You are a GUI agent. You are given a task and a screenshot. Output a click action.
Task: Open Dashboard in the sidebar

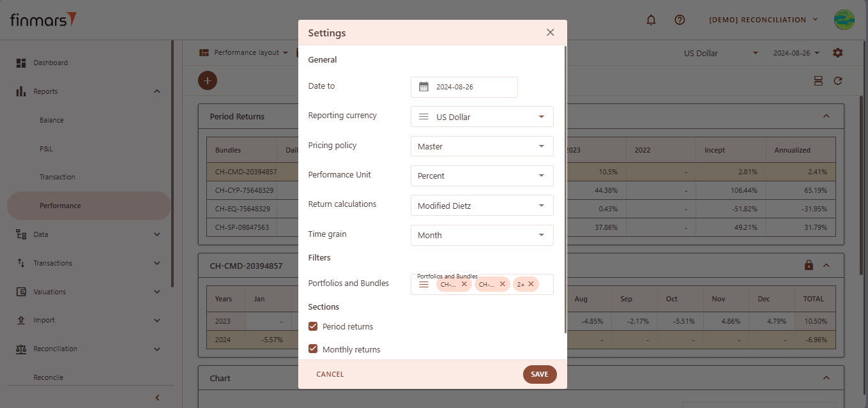pos(50,63)
